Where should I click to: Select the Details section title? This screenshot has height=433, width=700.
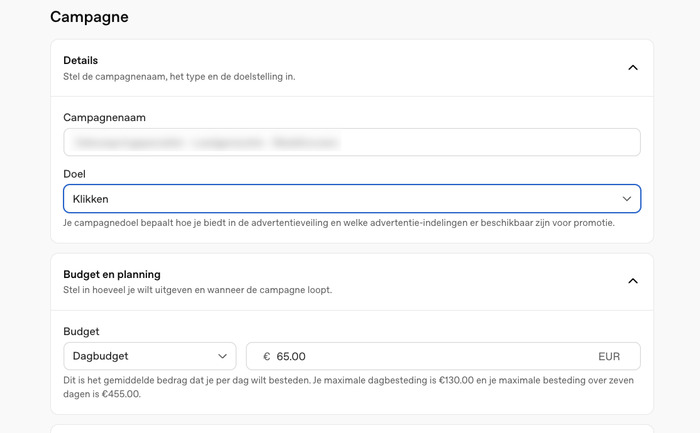[x=80, y=60]
